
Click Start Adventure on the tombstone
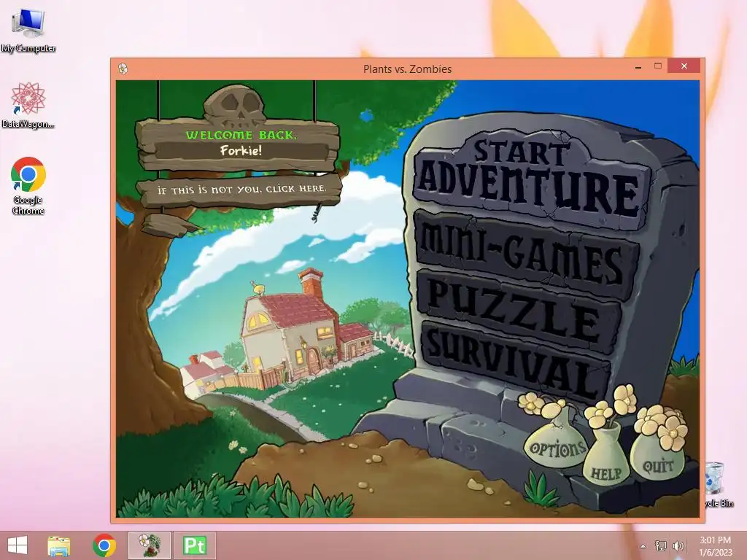[530, 180]
